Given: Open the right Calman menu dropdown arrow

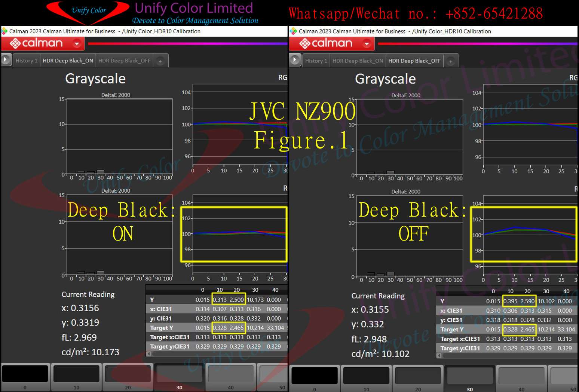Looking at the screenshot, I should [367, 44].
